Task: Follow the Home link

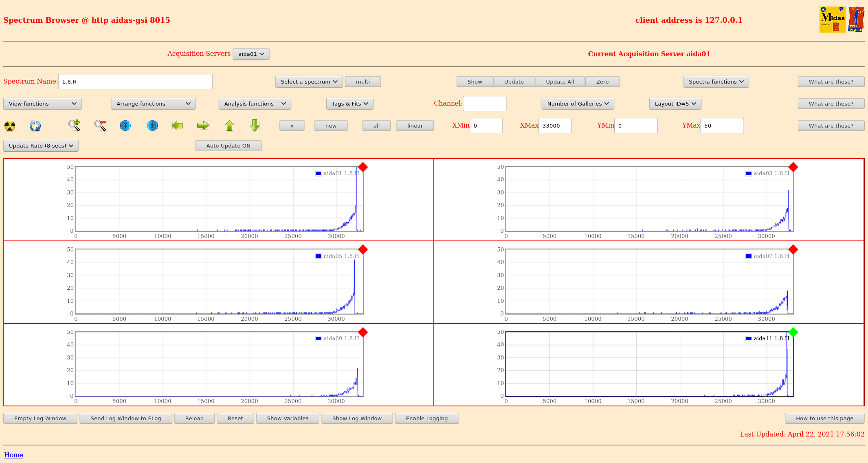Action: (13, 455)
